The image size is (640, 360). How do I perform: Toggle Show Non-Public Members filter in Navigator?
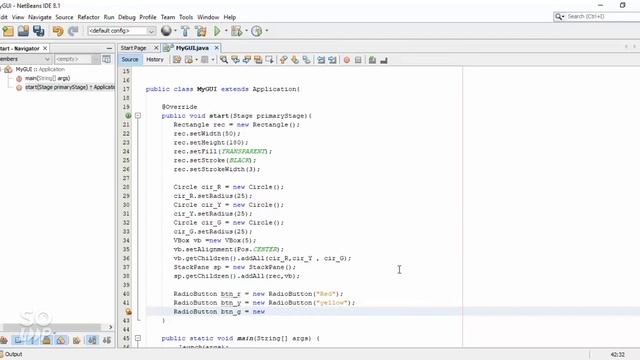click(x=47, y=340)
